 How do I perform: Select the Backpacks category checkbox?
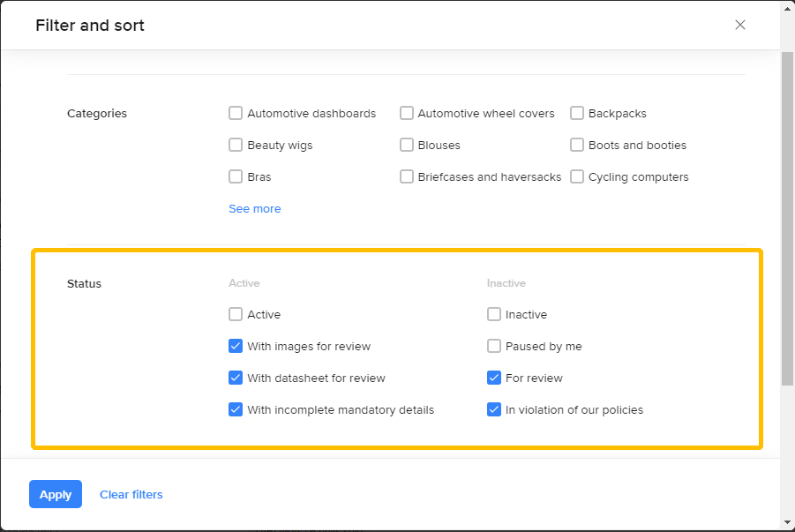pos(577,113)
